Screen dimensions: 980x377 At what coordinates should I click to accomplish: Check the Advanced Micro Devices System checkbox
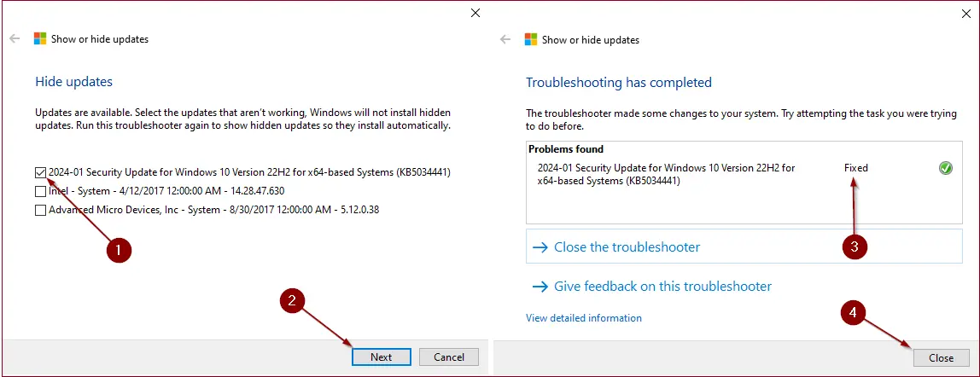[x=41, y=211]
